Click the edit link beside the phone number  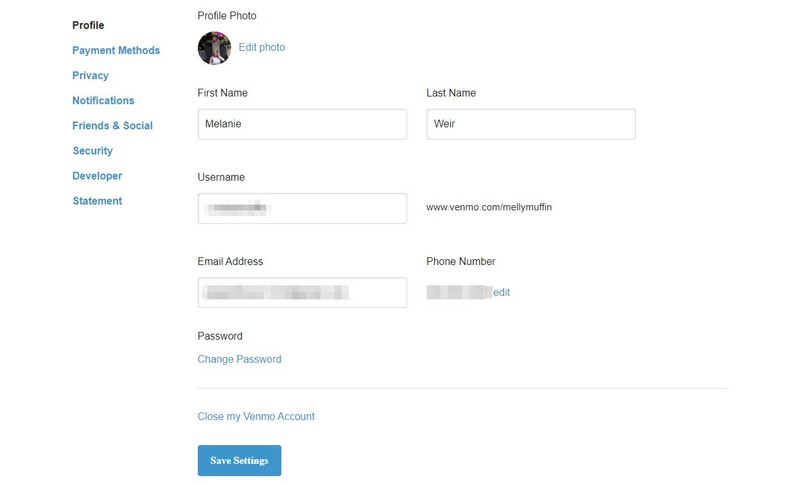[501, 292]
